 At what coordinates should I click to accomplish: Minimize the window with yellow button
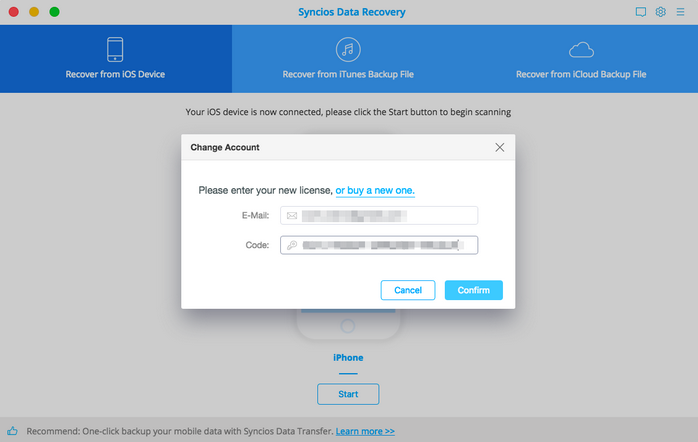tap(34, 12)
